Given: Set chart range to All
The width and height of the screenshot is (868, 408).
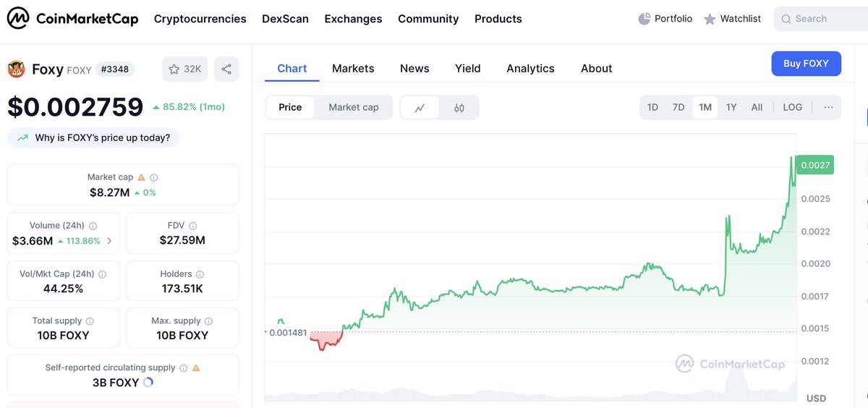Looking at the screenshot, I should coord(757,107).
